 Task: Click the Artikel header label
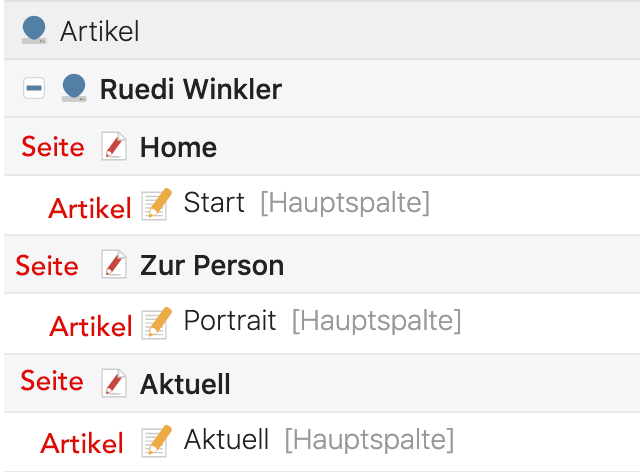tap(99, 31)
